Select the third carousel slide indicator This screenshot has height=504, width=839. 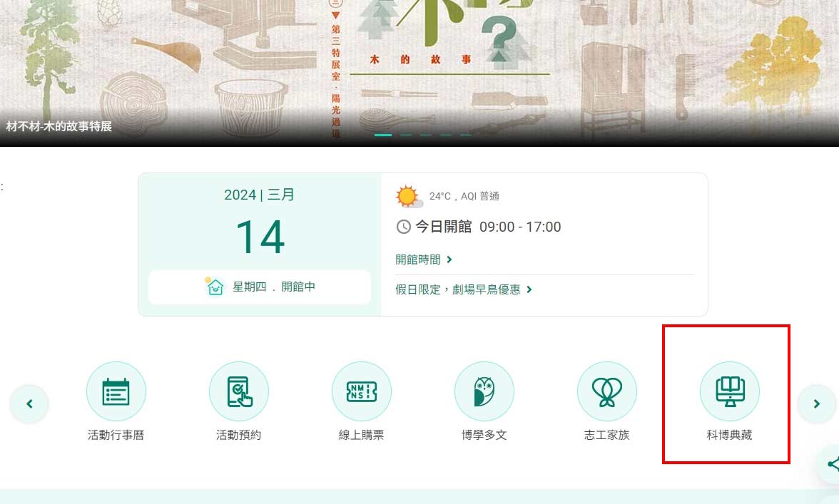coord(426,135)
